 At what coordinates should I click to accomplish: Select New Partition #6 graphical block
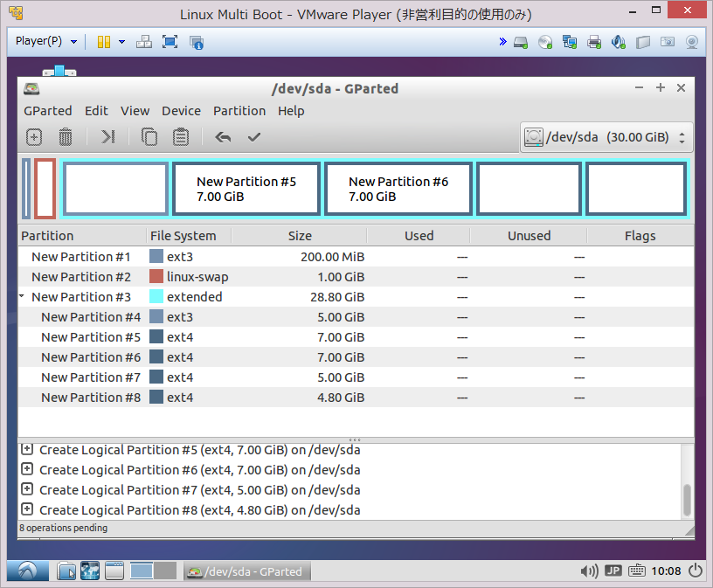(398, 189)
